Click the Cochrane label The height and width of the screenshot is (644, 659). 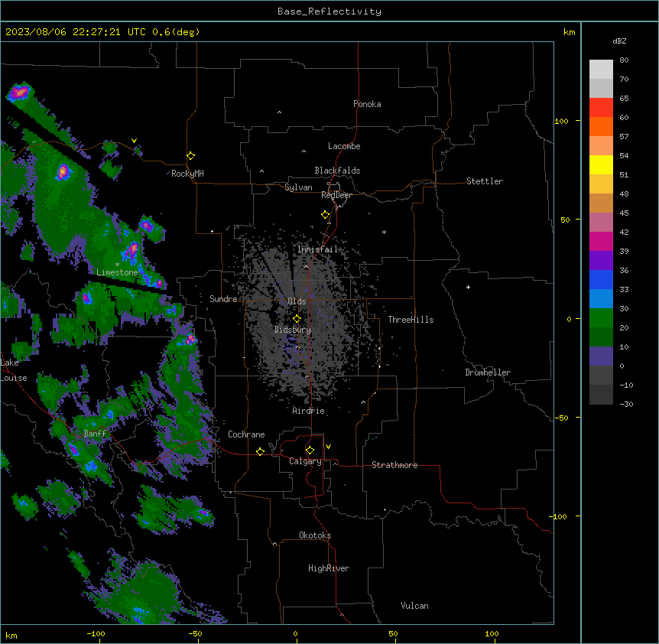click(246, 434)
